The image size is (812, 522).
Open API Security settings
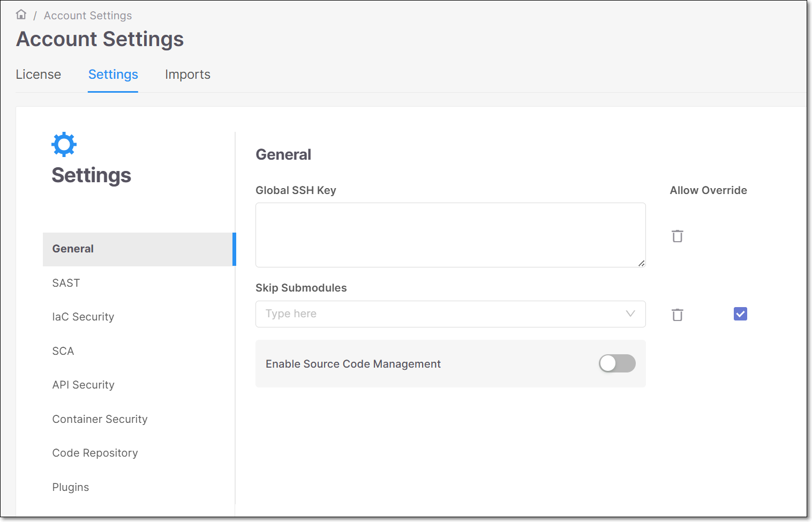(x=84, y=385)
